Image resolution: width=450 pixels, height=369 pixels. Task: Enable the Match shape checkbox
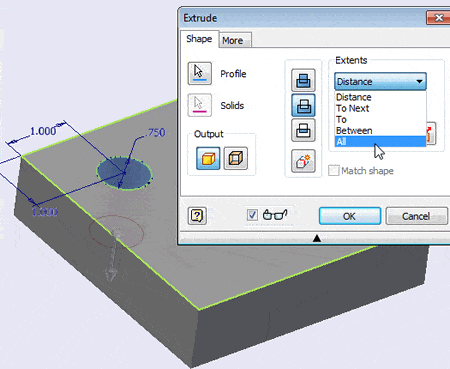[x=333, y=171]
